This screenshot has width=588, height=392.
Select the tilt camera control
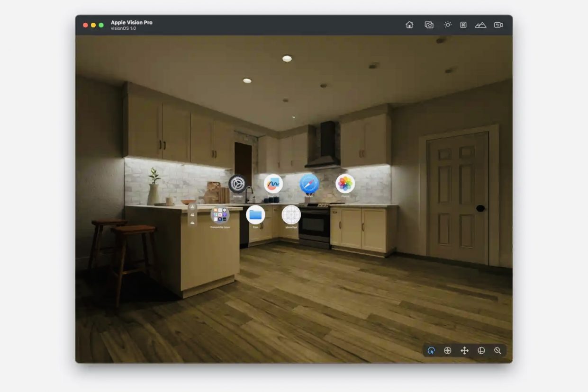pyautogui.click(x=447, y=350)
